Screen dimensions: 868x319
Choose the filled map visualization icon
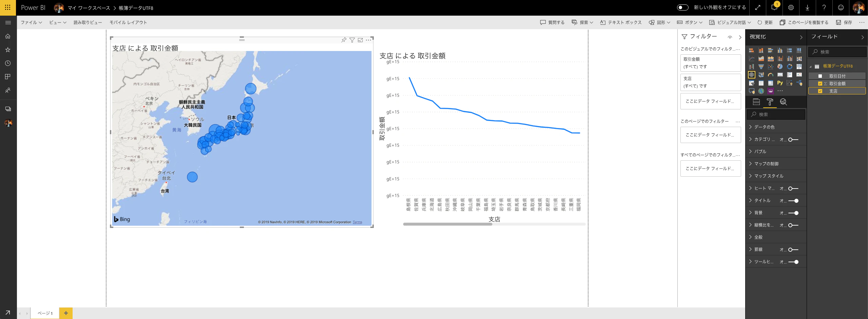[761, 75]
